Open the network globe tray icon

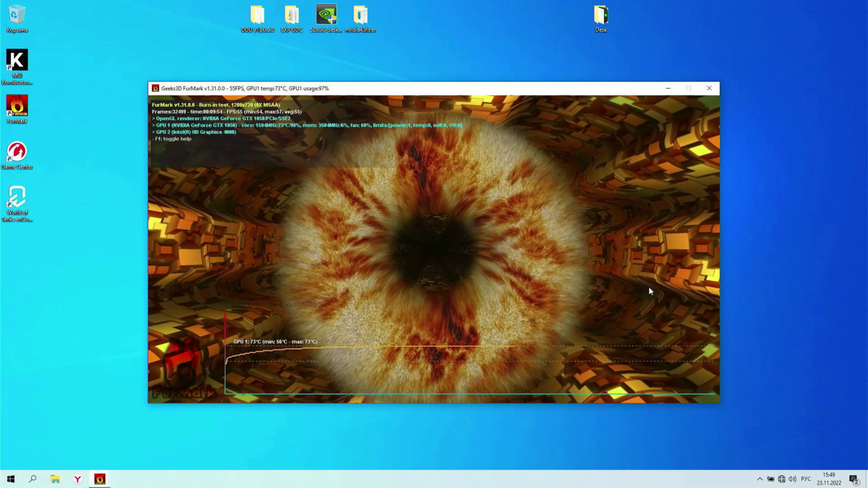coord(781,479)
